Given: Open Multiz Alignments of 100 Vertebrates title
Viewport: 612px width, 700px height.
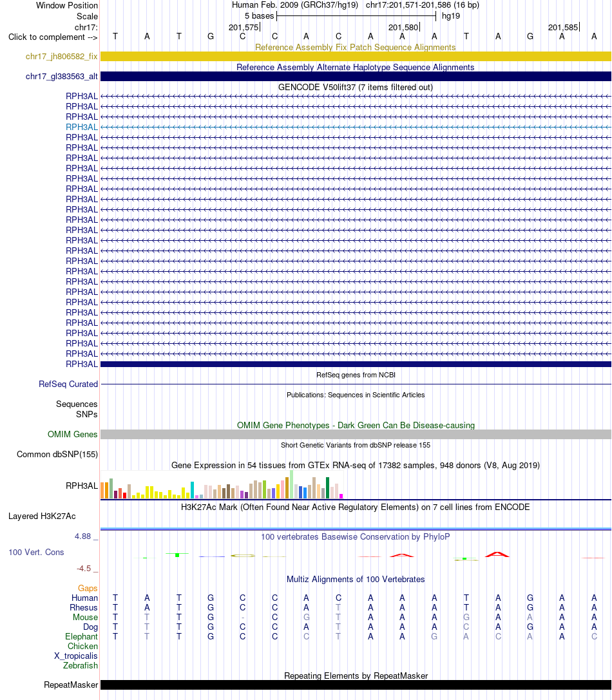Looking at the screenshot, I should (356, 580).
